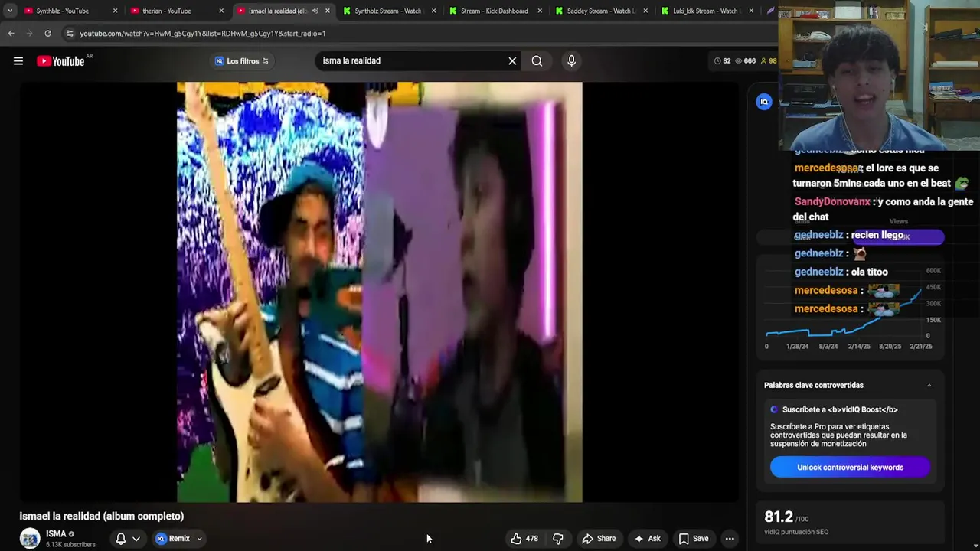Expand the notification options chevron
Viewport: 980px width, 551px height.
point(136,539)
